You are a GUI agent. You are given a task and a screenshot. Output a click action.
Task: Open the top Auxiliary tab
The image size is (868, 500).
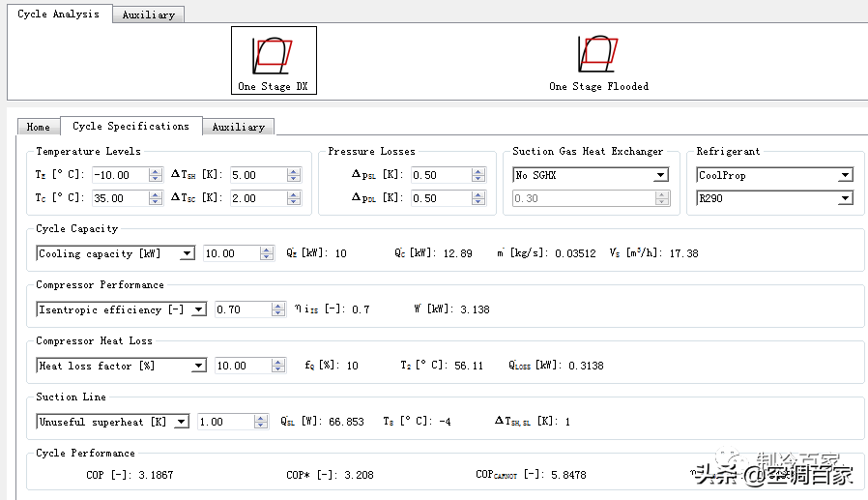(148, 15)
